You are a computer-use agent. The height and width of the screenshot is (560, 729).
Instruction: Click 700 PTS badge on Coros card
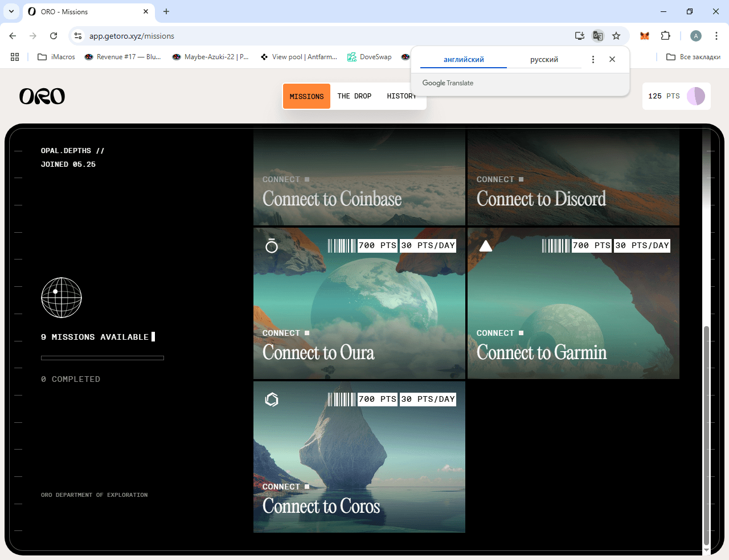coord(378,399)
